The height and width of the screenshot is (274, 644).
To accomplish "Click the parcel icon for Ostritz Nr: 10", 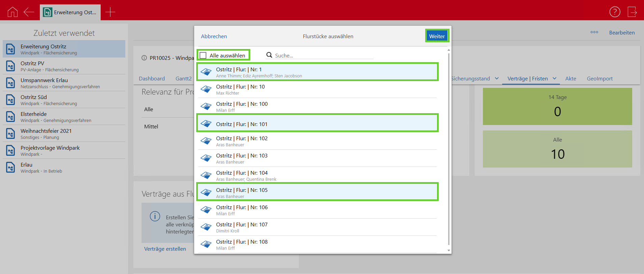I will coord(206,89).
